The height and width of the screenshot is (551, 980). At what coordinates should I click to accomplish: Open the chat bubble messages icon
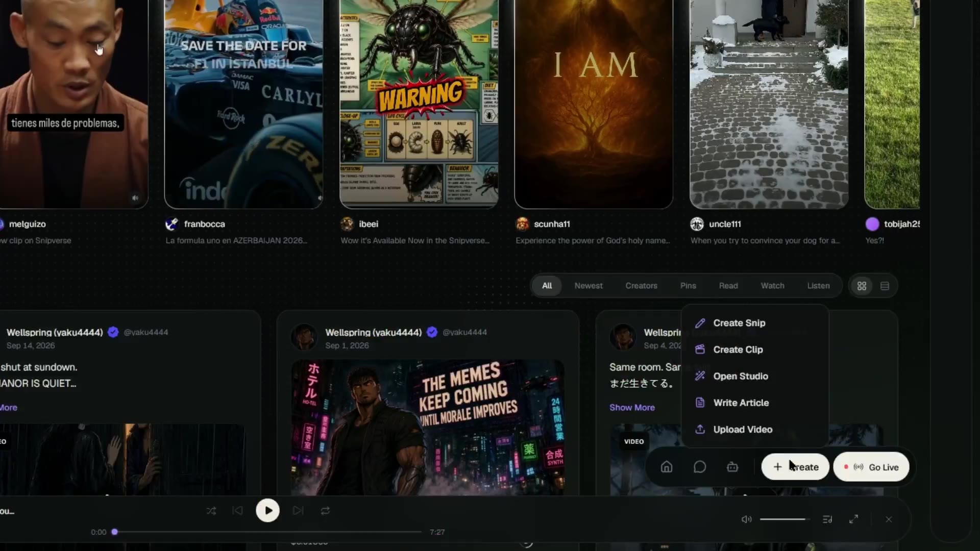coord(700,467)
